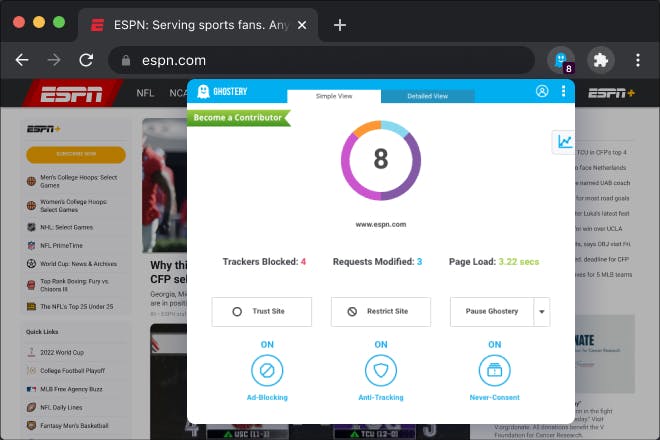Open the historical stats chart icon
660x440 pixels.
pyautogui.click(x=564, y=142)
